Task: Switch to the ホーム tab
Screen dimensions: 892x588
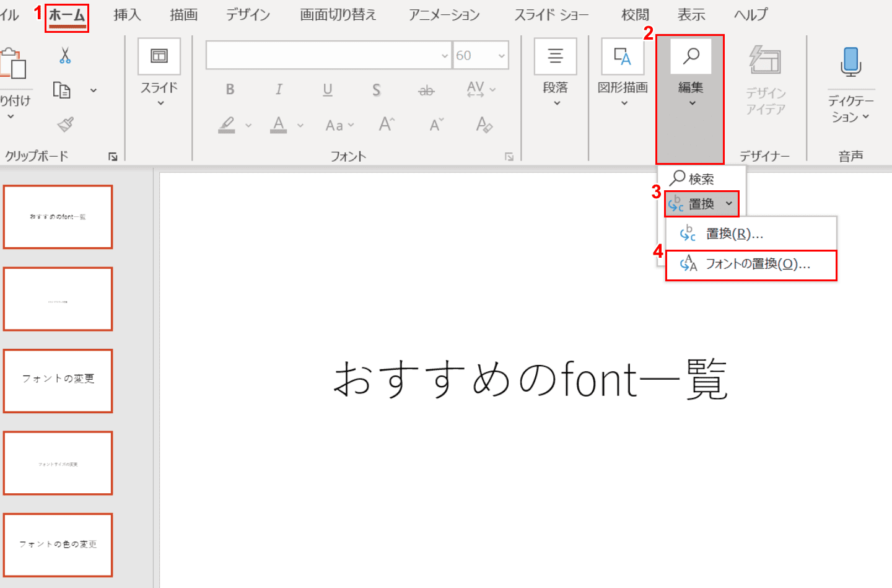Action: 67,15
